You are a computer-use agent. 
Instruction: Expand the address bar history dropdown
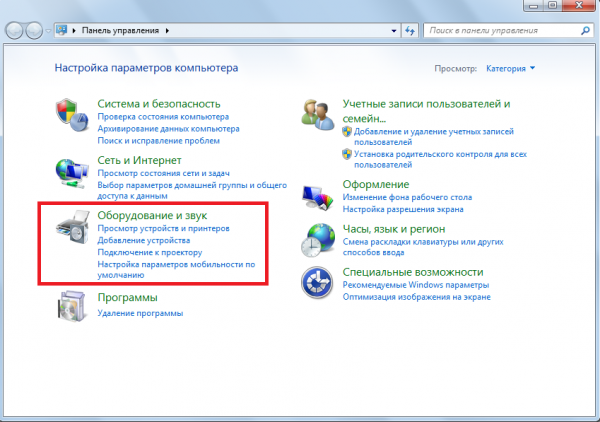(x=394, y=31)
